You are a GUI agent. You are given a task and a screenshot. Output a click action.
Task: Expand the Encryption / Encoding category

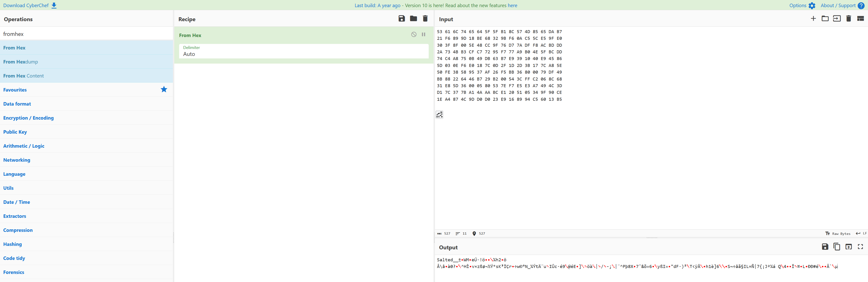[28, 117]
